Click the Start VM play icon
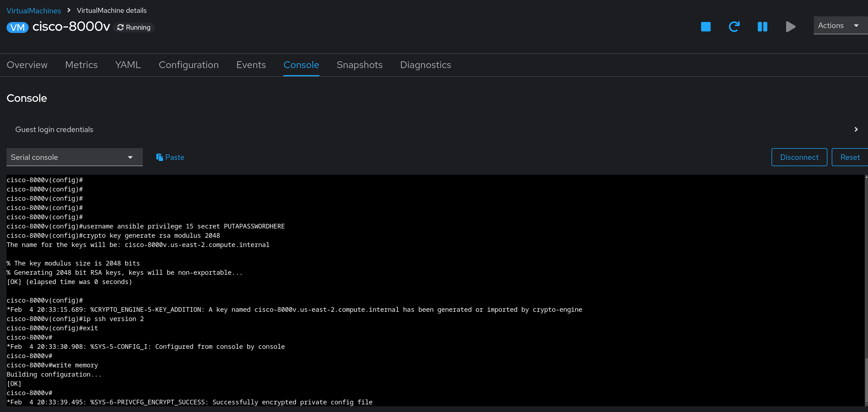Screen dimensions: 868x412 click(790, 27)
